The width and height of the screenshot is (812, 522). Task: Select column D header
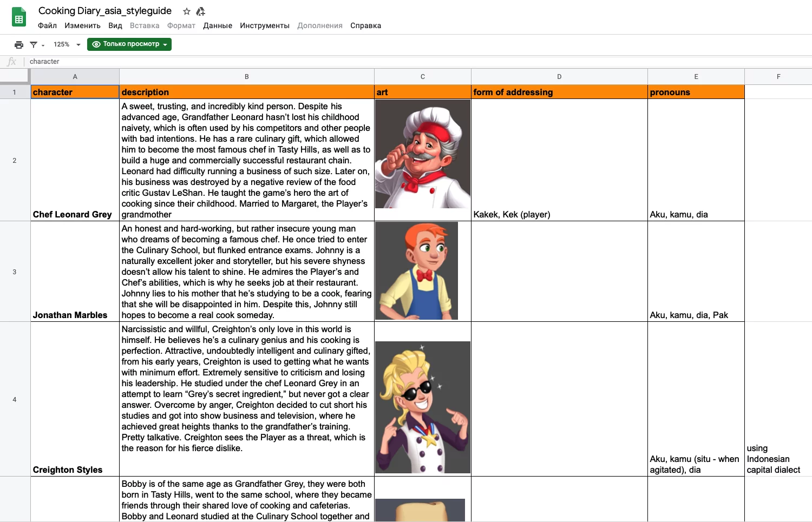(559, 77)
